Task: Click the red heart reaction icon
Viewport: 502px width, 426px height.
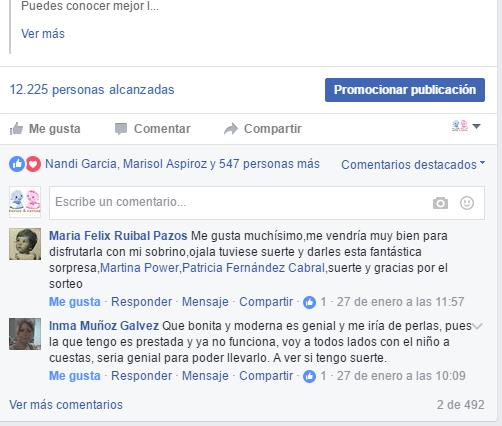Action: click(x=33, y=164)
